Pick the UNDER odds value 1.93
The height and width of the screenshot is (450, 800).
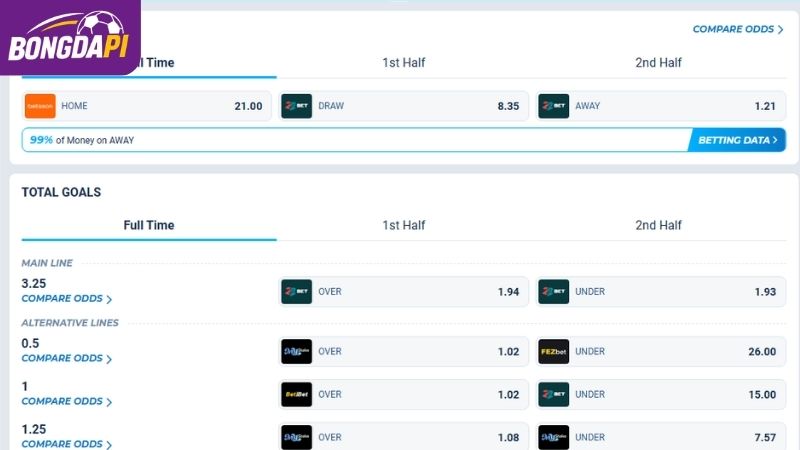[x=765, y=292]
